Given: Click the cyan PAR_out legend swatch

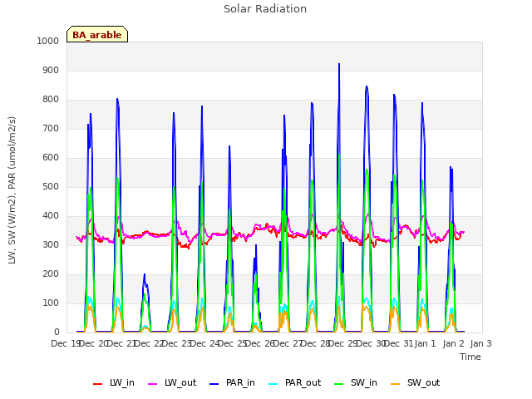Looking at the screenshot, I should coord(273,384).
